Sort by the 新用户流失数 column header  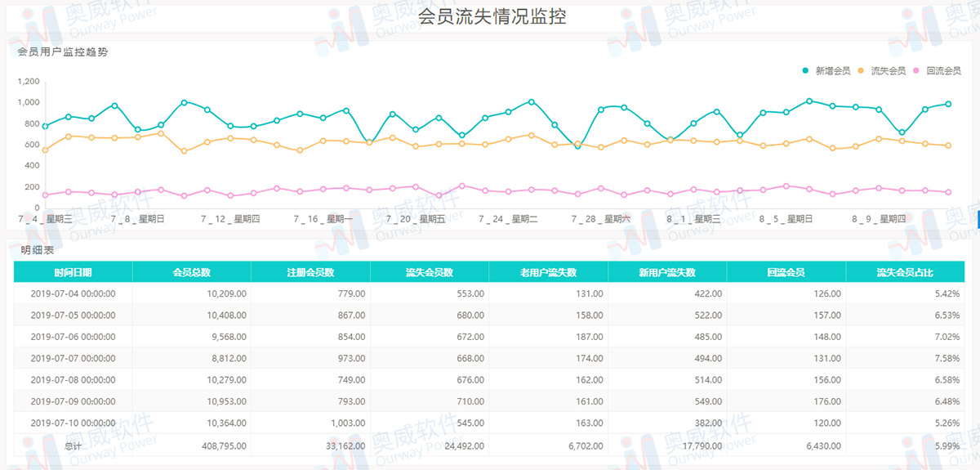667,272
